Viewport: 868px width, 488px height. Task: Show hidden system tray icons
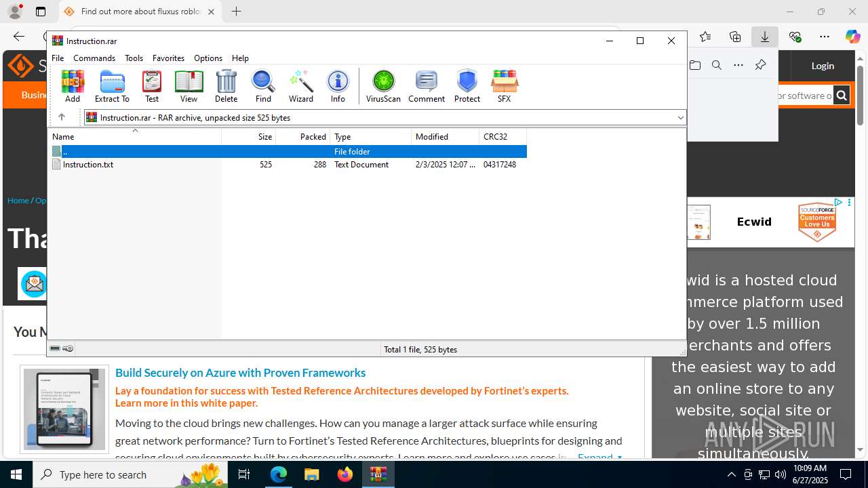pos(731,474)
